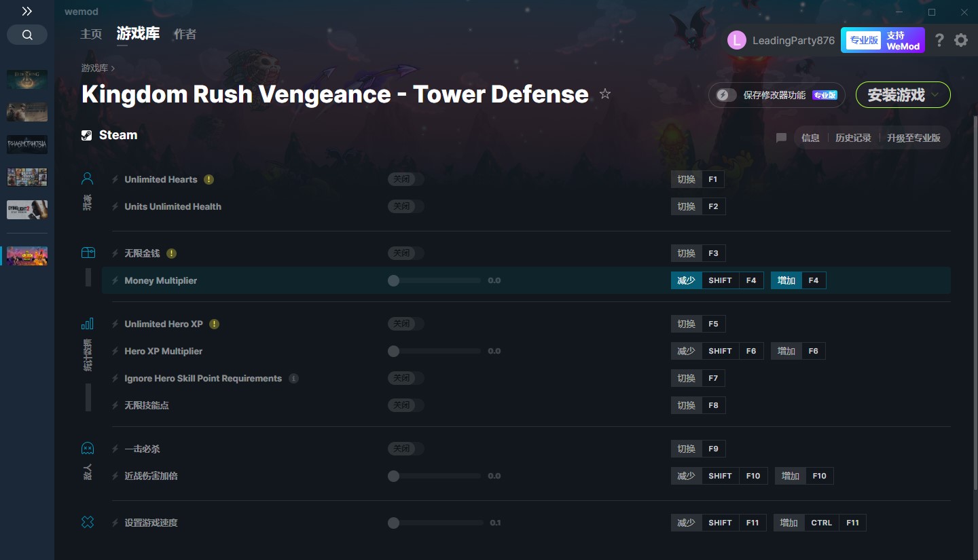Open the Phasmophobia game thumbnail in sidebar
The image size is (978, 560).
pos(27,145)
